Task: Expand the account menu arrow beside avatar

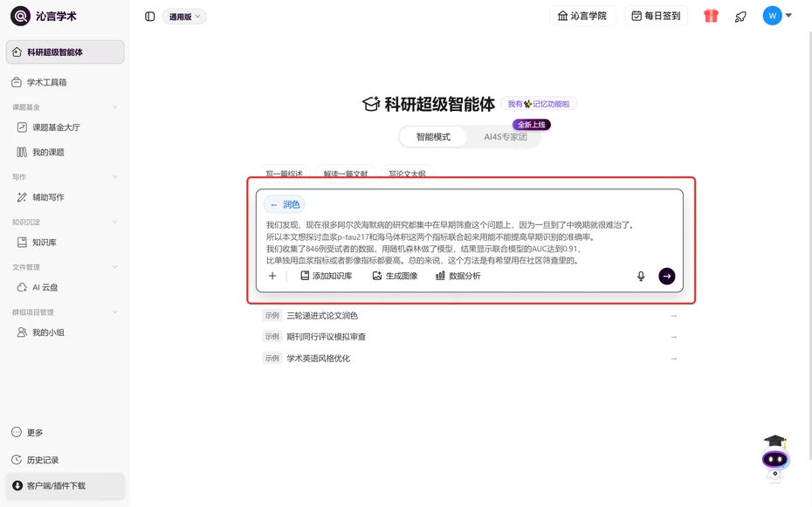Action: click(788, 16)
